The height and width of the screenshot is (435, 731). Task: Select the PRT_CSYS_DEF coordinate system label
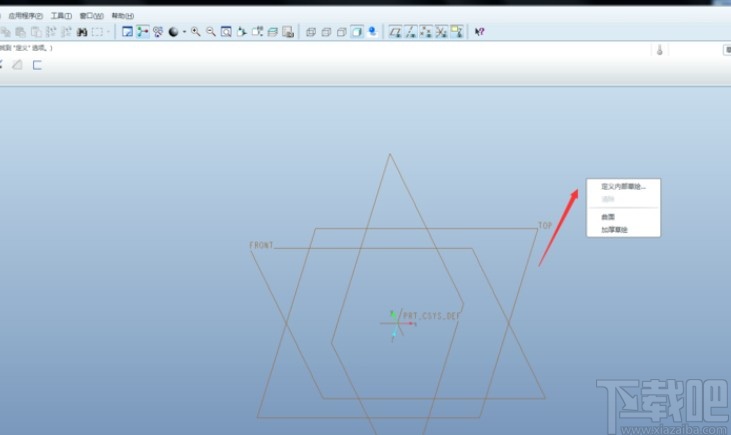click(x=431, y=316)
